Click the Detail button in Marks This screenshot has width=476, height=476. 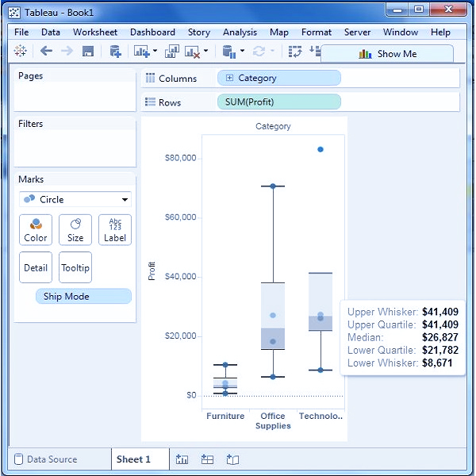[x=36, y=267]
